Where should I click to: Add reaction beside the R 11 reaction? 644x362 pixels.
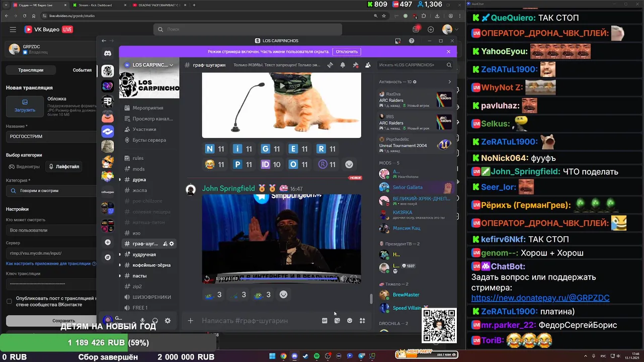[349, 164]
